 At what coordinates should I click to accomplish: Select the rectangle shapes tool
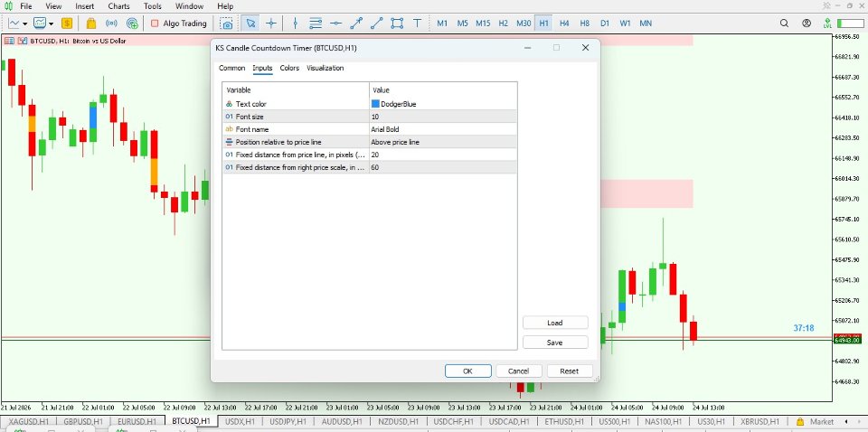[397, 23]
